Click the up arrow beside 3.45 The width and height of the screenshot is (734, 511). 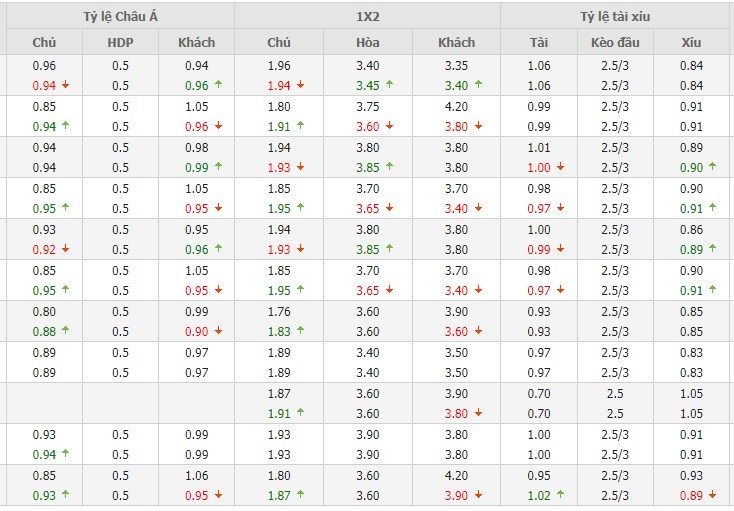(389, 85)
